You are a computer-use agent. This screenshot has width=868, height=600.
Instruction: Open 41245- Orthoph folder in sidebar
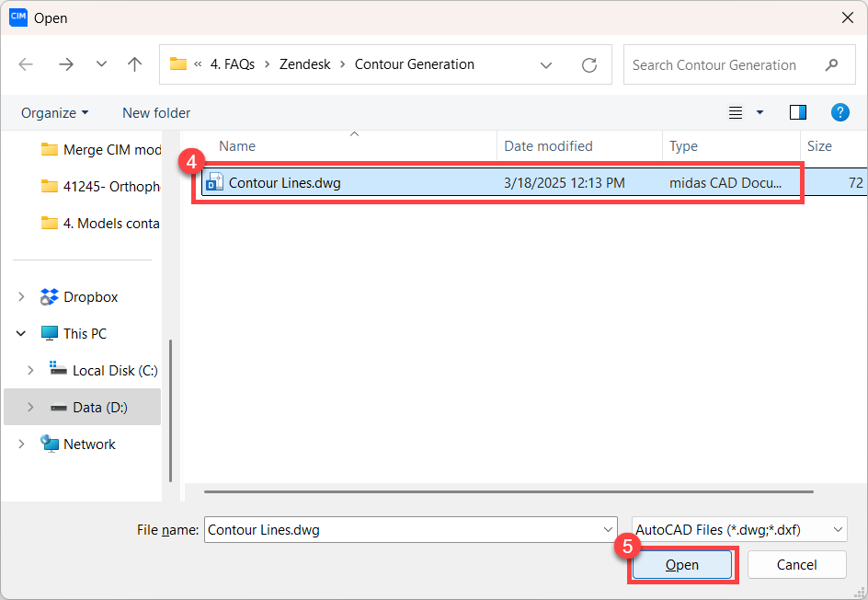(100, 187)
